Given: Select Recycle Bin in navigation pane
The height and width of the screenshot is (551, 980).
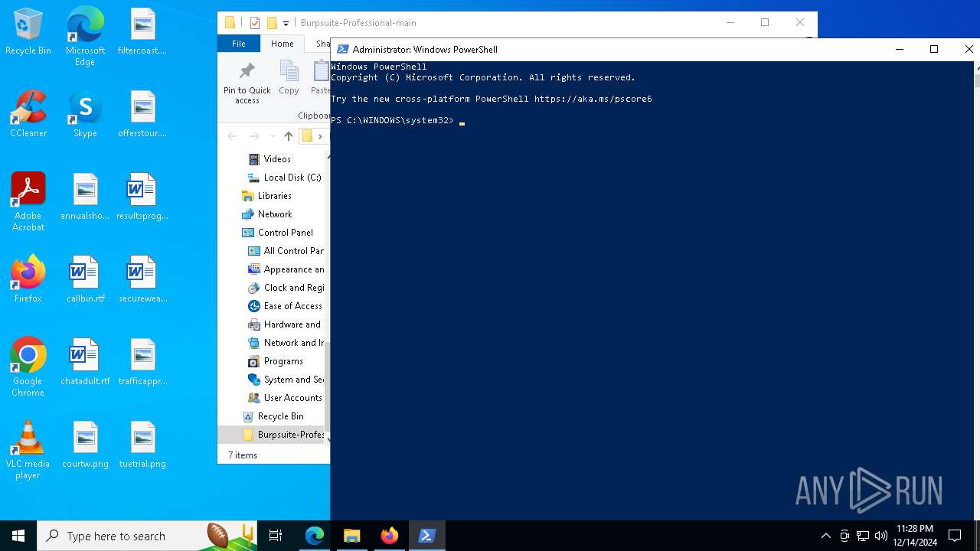Looking at the screenshot, I should [x=280, y=416].
